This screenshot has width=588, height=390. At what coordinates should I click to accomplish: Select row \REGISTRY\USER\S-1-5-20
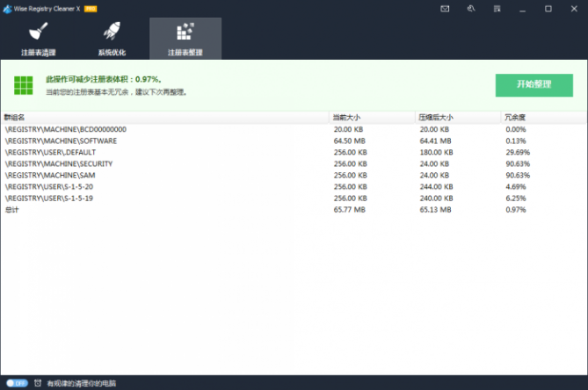coord(294,186)
